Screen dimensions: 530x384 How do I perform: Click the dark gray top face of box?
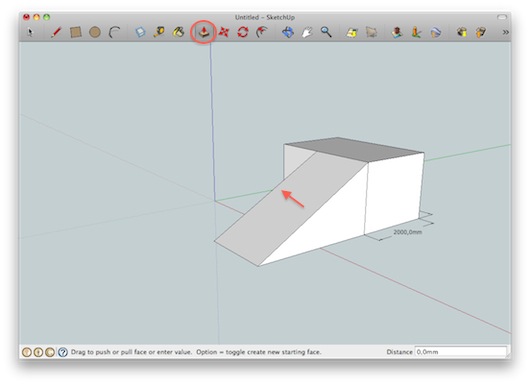[355, 149]
